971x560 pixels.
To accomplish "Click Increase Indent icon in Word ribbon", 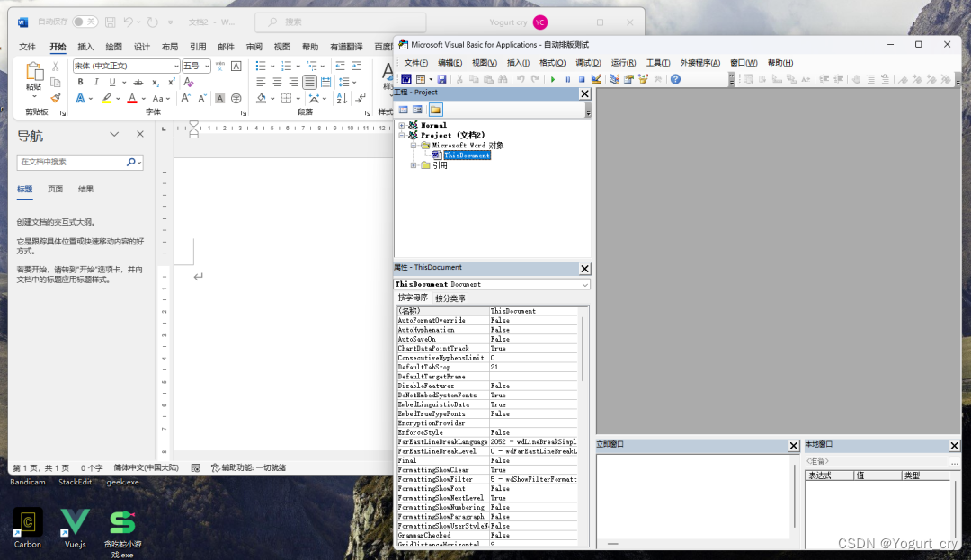I will (x=356, y=66).
